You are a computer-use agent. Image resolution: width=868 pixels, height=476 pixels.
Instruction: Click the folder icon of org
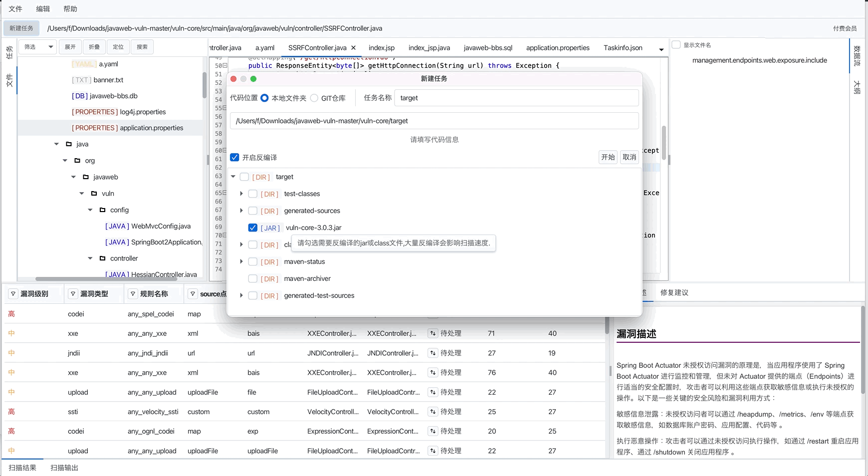[77, 160]
